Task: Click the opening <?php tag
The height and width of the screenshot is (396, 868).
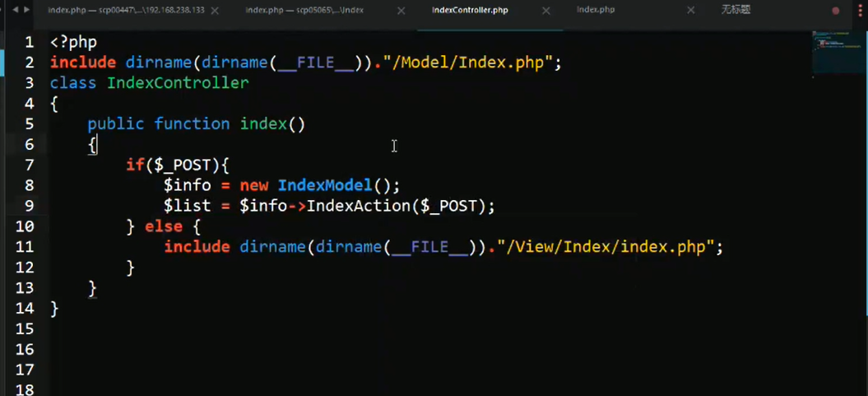Action: coord(73,42)
